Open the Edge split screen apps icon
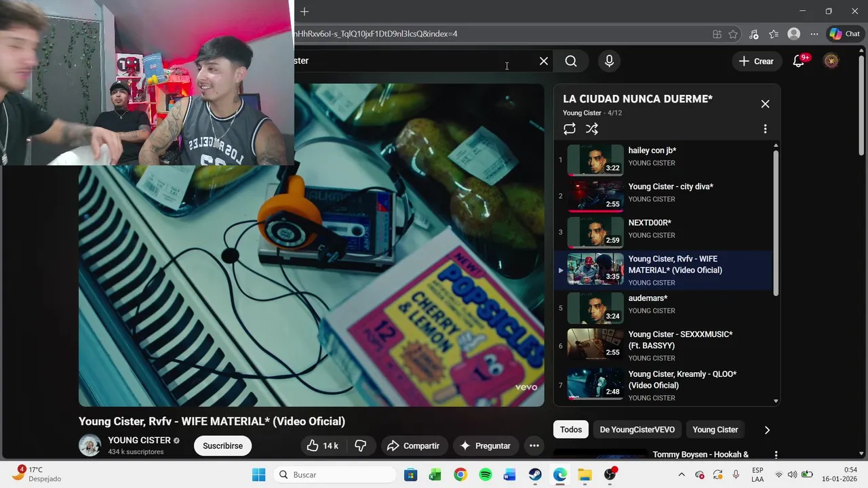The image size is (868, 488). point(717,34)
